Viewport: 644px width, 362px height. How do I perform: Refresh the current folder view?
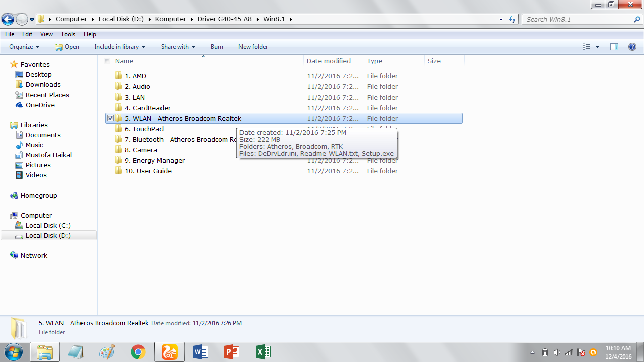click(512, 19)
